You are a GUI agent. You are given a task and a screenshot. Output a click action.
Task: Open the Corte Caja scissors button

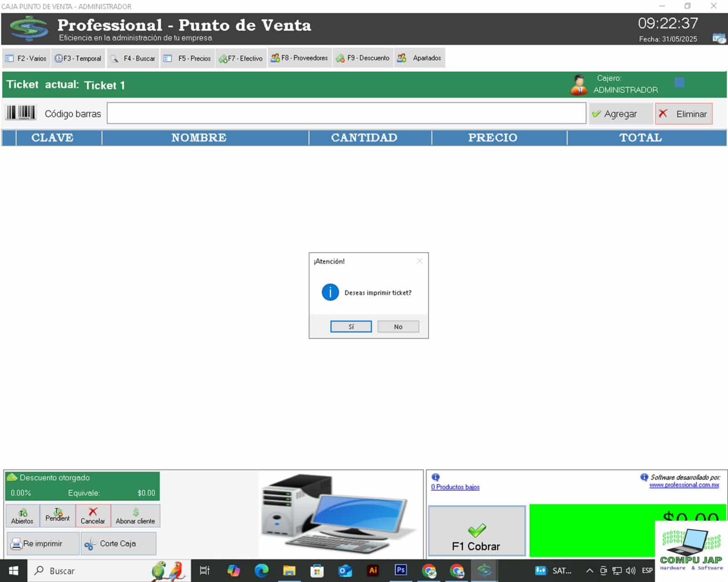(x=118, y=543)
